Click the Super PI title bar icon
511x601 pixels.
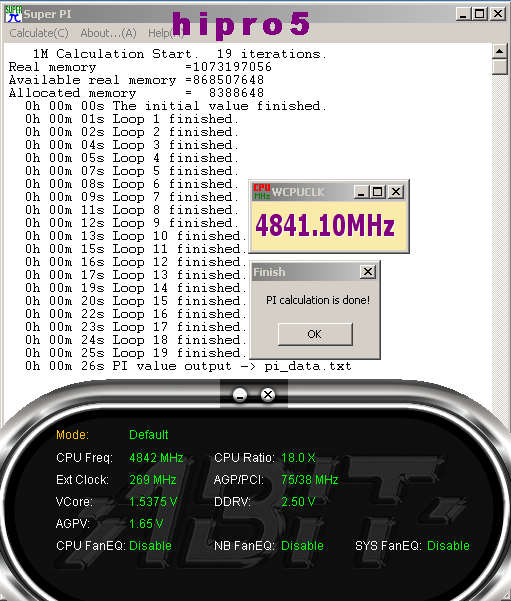tap(13, 14)
